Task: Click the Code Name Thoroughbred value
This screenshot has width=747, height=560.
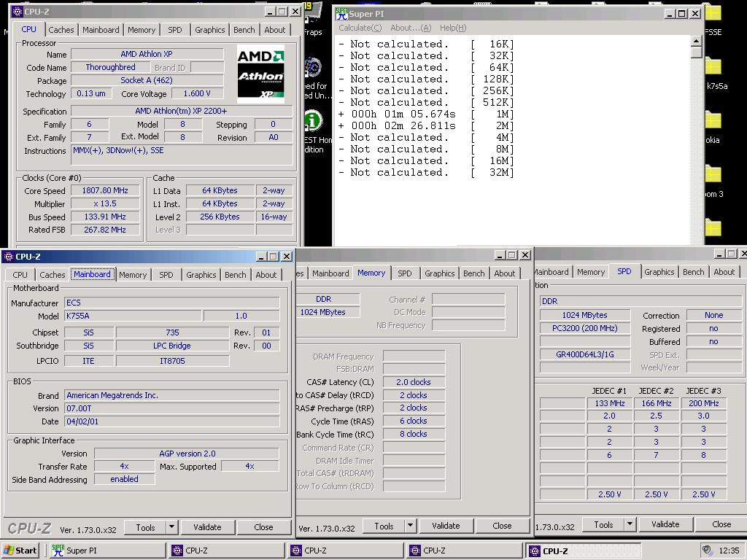Action: pyautogui.click(x=111, y=67)
